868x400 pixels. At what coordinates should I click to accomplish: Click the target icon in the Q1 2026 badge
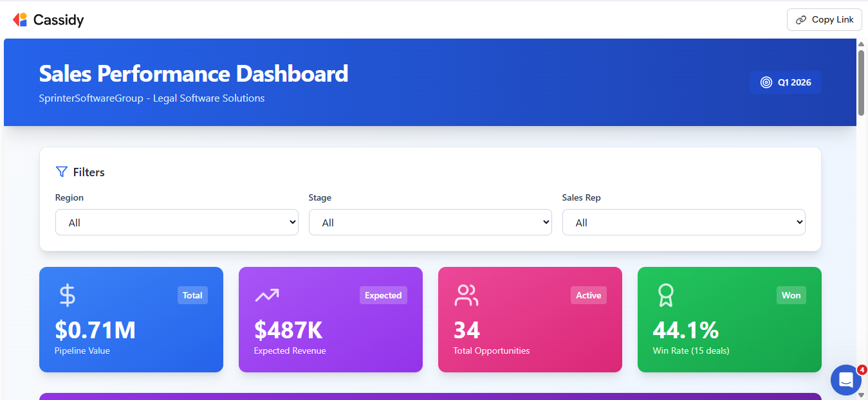click(765, 82)
